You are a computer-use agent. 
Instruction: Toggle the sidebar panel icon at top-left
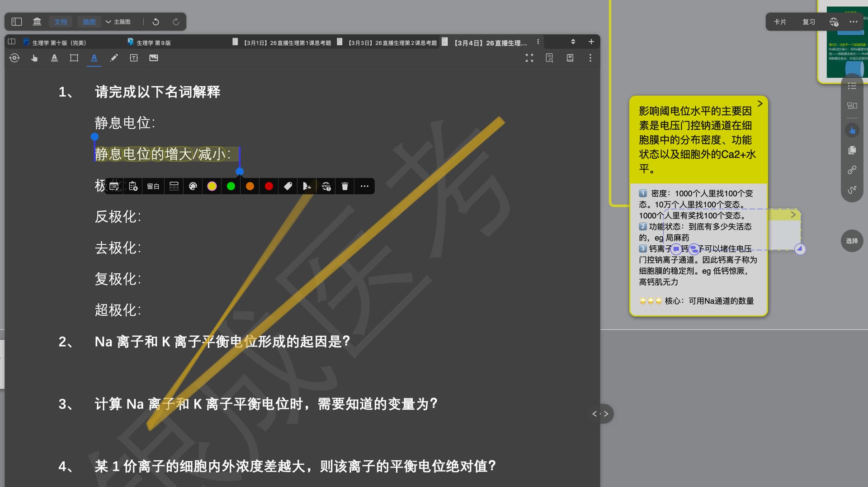17,21
